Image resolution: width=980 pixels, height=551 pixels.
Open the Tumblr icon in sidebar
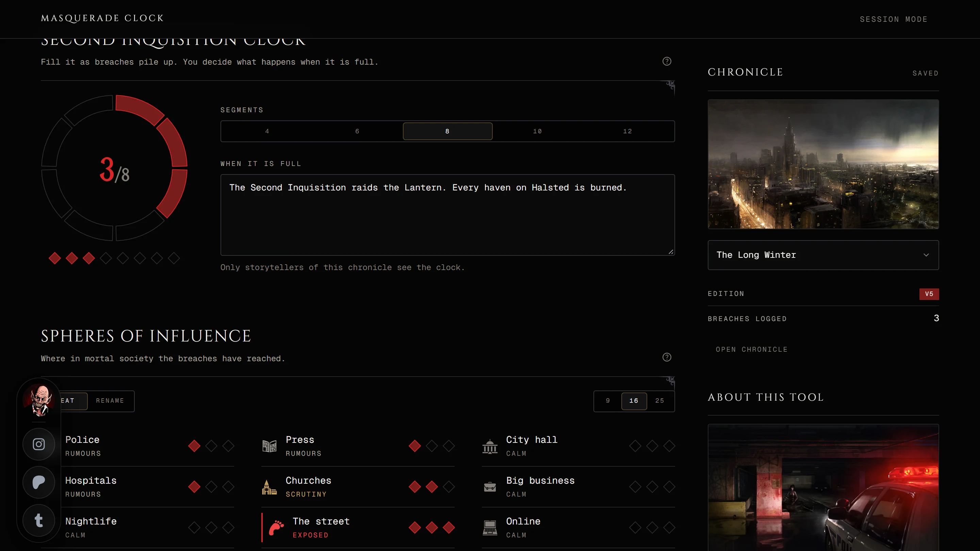pos(39,520)
